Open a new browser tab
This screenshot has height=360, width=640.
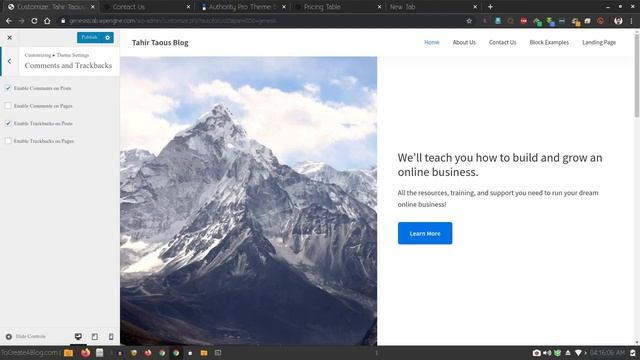(x=490, y=7)
